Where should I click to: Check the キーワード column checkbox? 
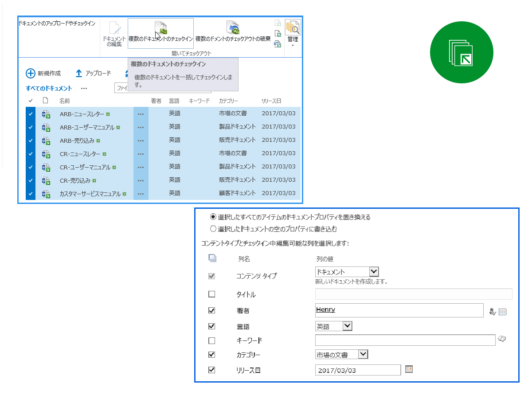tap(212, 340)
